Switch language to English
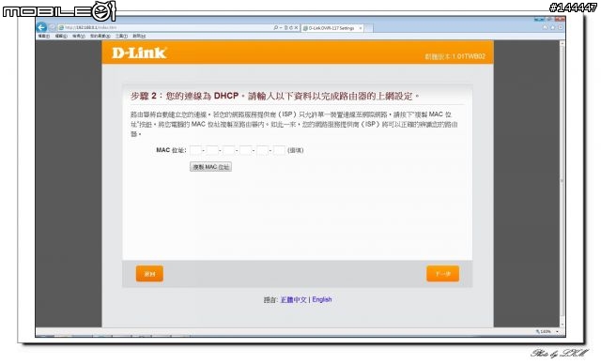The height and width of the screenshot is (364, 601). click(322, 299)
